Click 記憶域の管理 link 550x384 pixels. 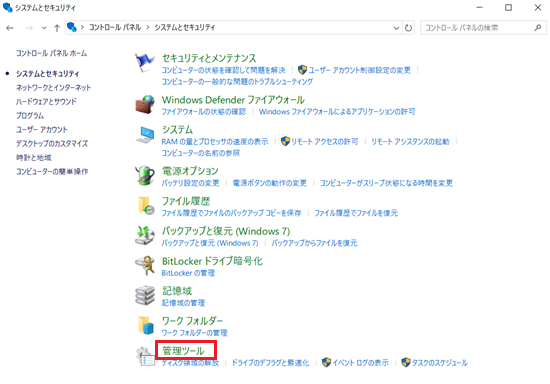pyautogui.click(x=183, y=303)
